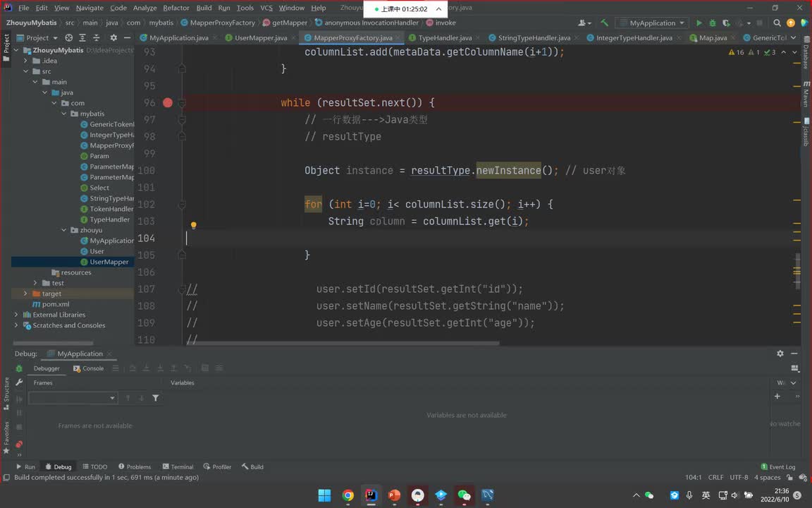Click the UTF-8 encoding status item

pyautogui.click(x=739, y=478)
